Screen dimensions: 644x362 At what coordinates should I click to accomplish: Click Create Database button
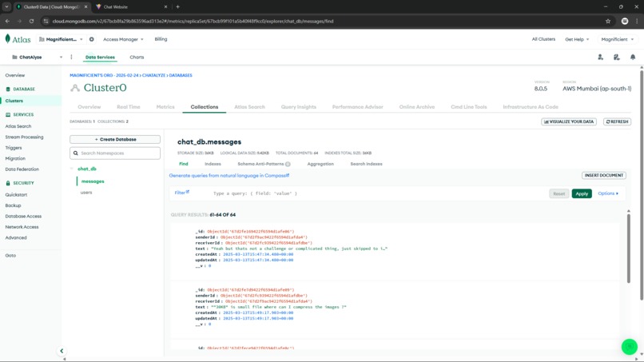[x=115, y=139]
